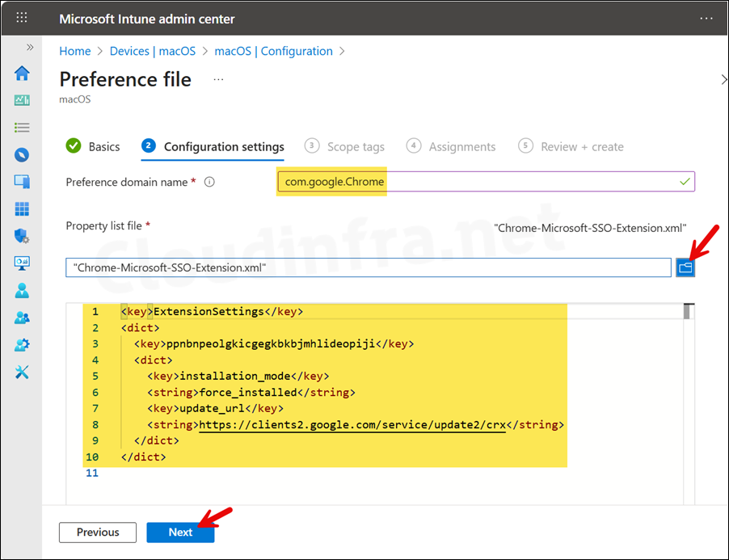
Task: Open the top bar more options ellipsis
Action: coord(706,19)
